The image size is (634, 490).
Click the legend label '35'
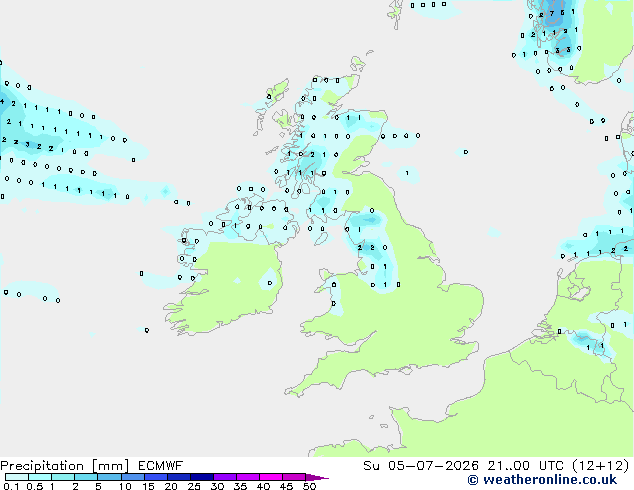coord(240,486)
